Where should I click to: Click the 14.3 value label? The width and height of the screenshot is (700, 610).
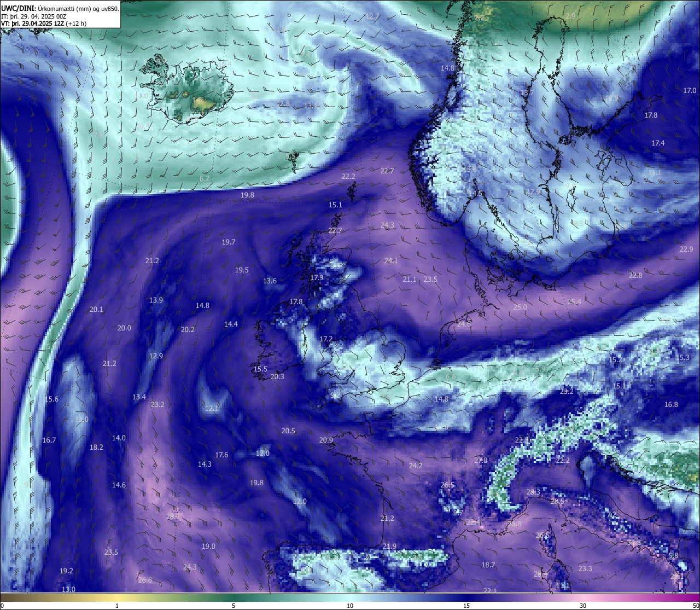click(205, 464)
